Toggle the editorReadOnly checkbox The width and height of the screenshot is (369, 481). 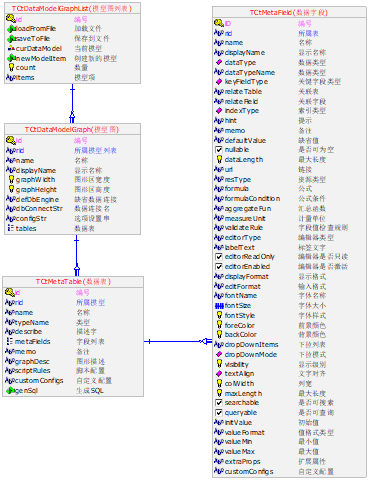tap(219, 257)
